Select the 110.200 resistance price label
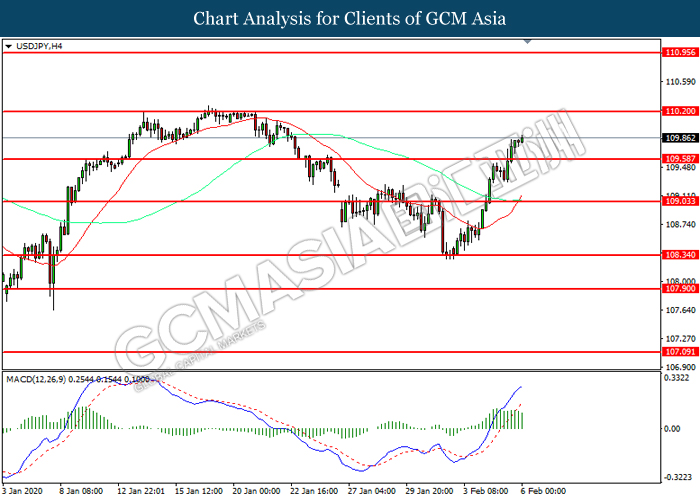The width and height of the screenshot is (700, 500). tap(680, 111)
